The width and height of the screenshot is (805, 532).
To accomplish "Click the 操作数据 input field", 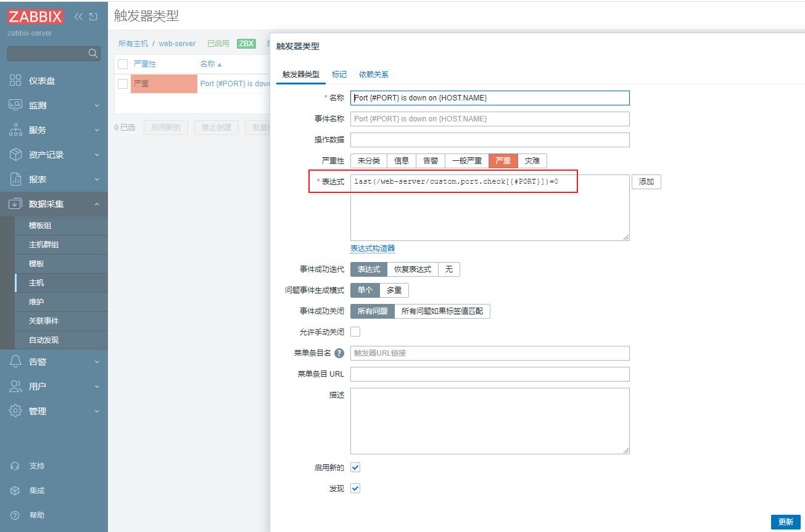I will 490,140.
